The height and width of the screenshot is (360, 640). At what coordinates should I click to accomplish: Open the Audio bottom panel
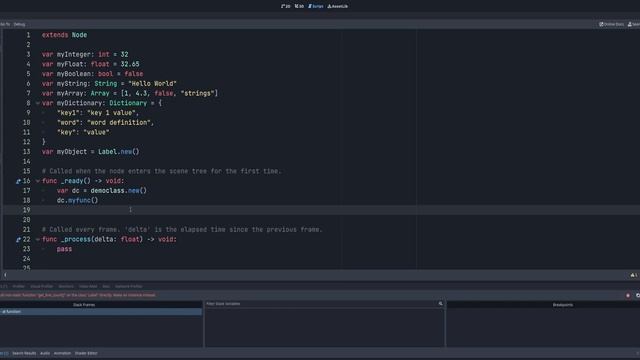[x=45, y=353]
